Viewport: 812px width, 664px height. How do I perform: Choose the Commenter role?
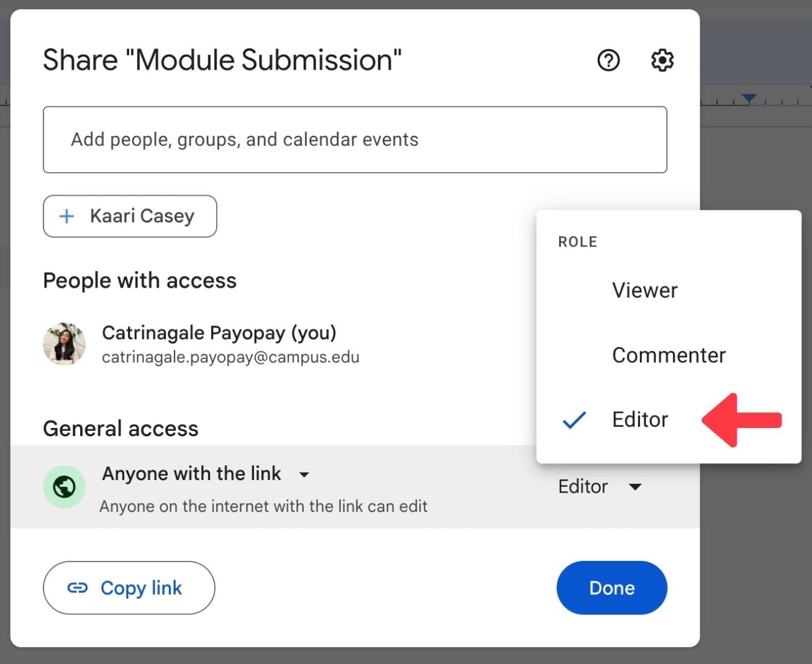[x=668, y=355]
